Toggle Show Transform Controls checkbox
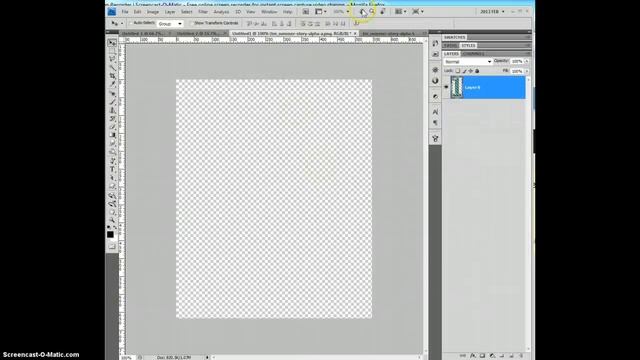Image resolution: width=640 pixels, height=360 pixels. click(x=191, y=23)
